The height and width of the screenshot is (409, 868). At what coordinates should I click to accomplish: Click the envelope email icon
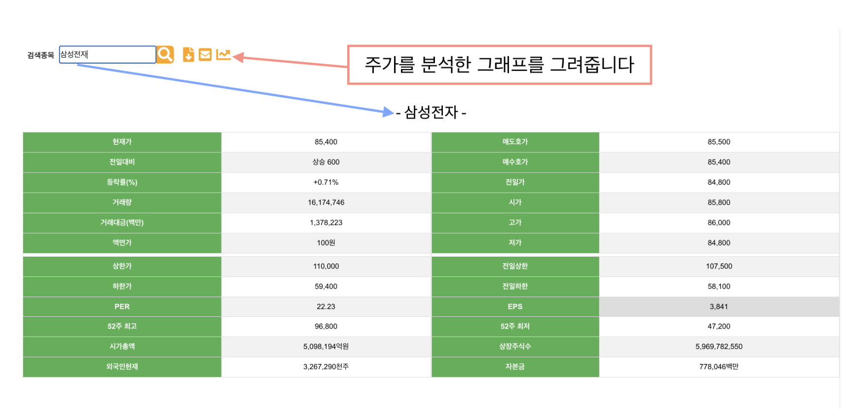tap(205, 54)
